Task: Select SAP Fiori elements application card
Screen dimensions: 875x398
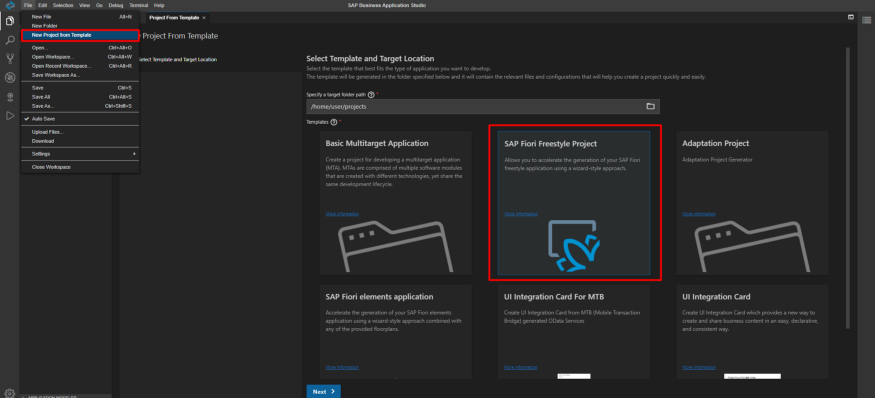Action: pos(396,332)
